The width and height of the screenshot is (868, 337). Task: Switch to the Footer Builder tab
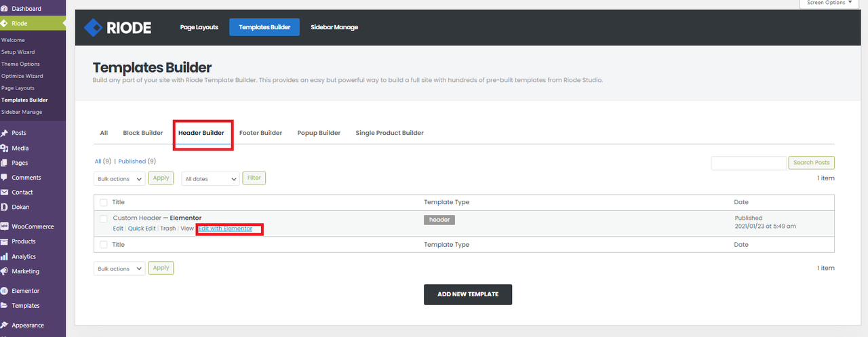coord(261,133)
